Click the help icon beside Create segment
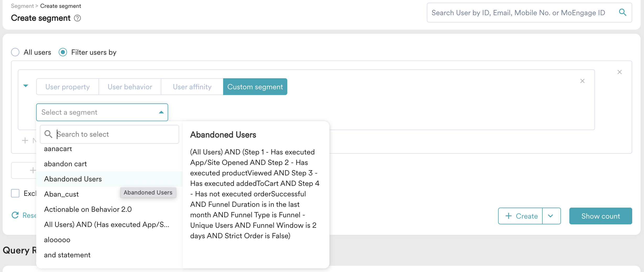This screenshot has width=644, height=272. coord(77,18)
